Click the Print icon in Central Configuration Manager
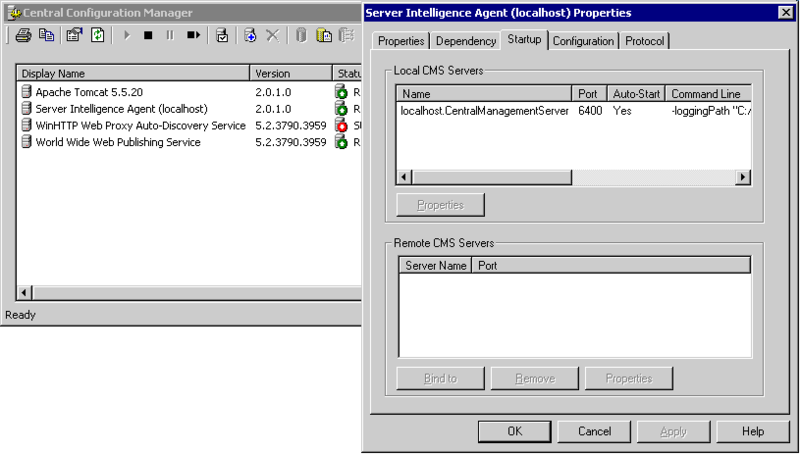 click(x=23, y=35)
